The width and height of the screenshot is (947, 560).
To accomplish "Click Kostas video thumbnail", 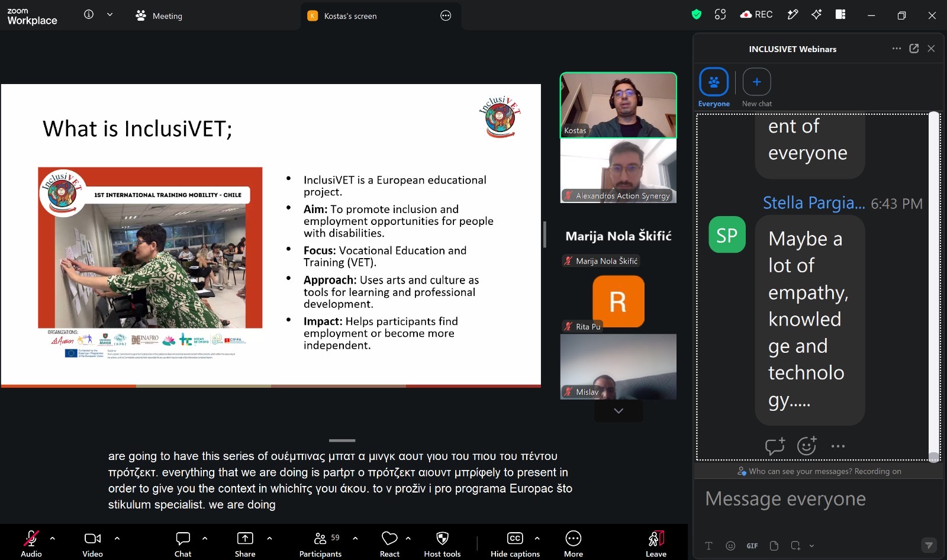I will (619, 105).
